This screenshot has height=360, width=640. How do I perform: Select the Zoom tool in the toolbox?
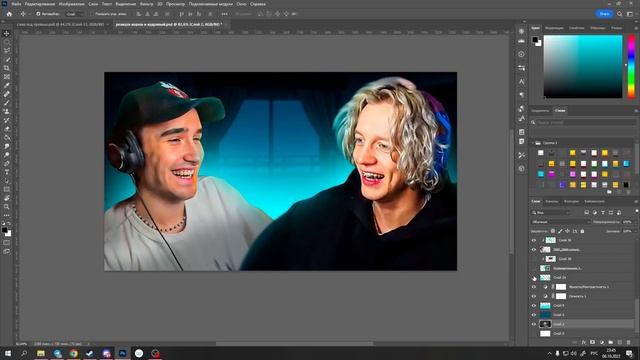click(7, 207)
